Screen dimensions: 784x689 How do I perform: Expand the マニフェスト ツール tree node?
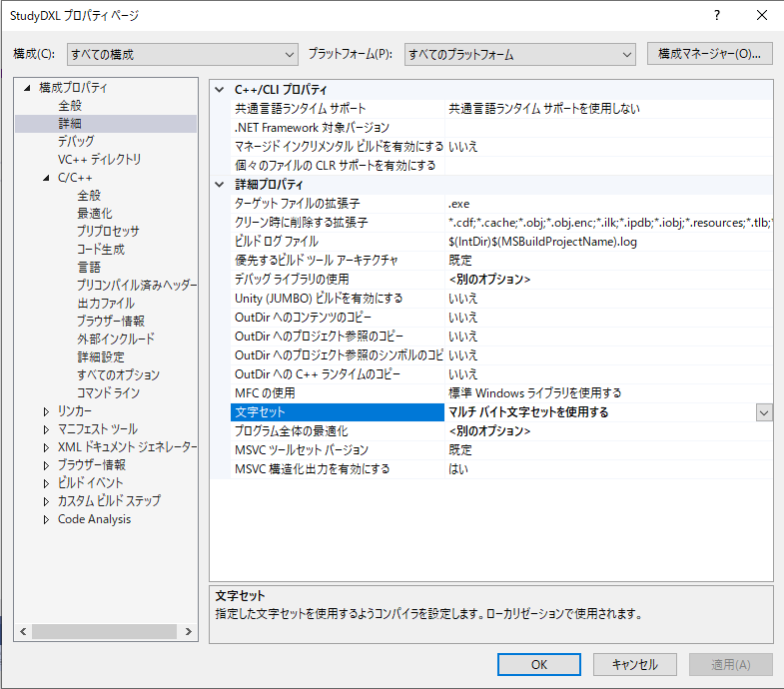47,429
